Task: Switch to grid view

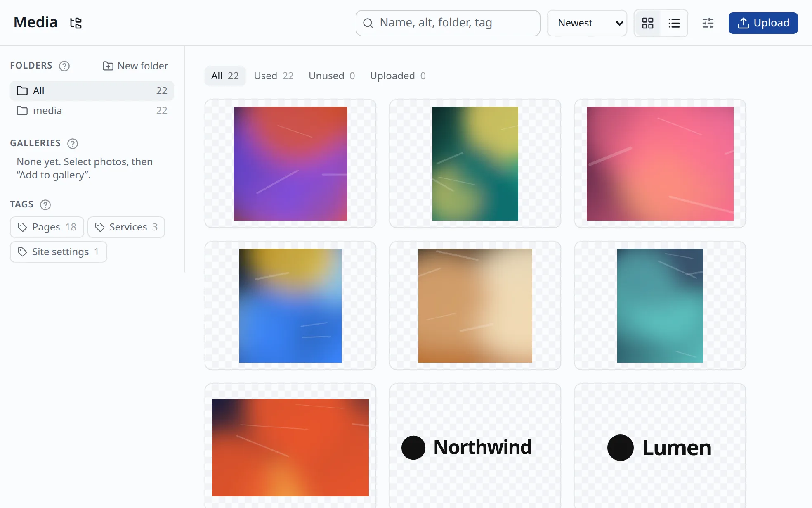Action: pos(648,23)
